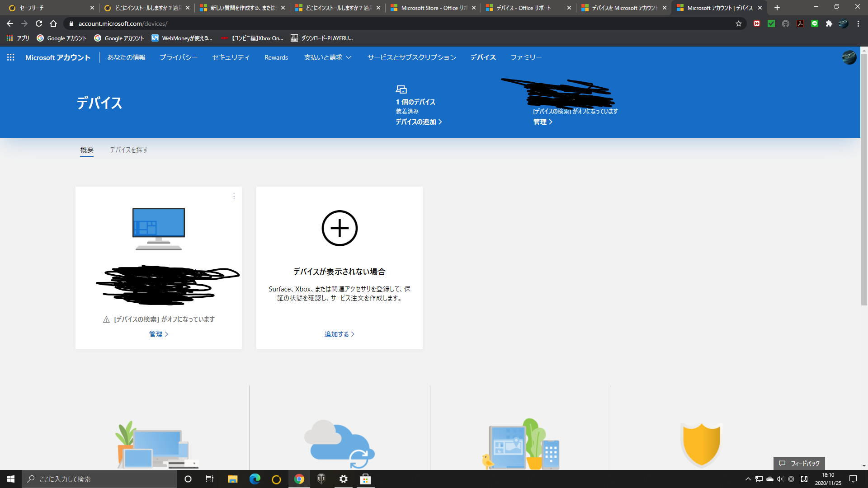Open Chrome home page button
Viewport: 868px width, 488px height.
coord(53,23)
